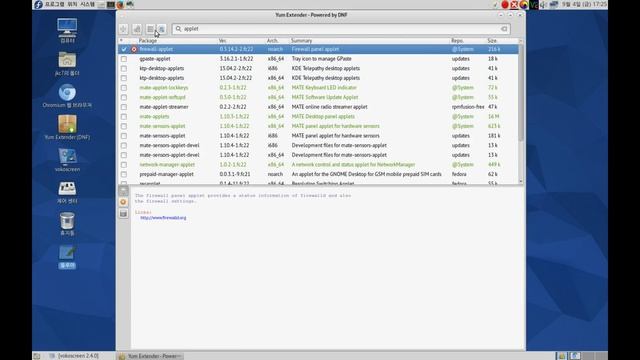Launch Firefox from the top panel launcher

pyautogui.click(x=120, y=5)
